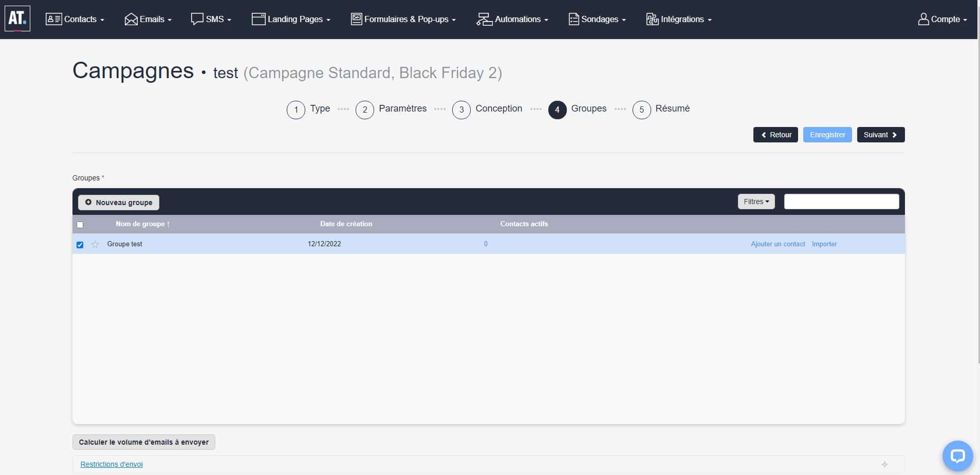Screen dimensions: 980x475
Task: Open the chat support bubble
Action: click(x=957, y=456)
